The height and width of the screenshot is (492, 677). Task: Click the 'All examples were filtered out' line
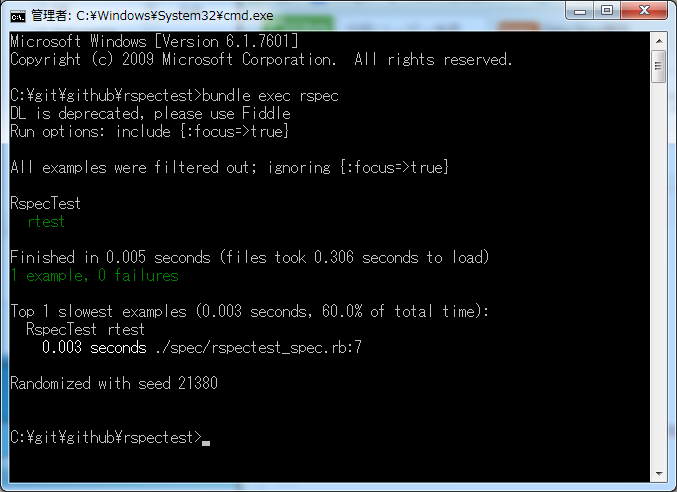[x=230, y=167]
